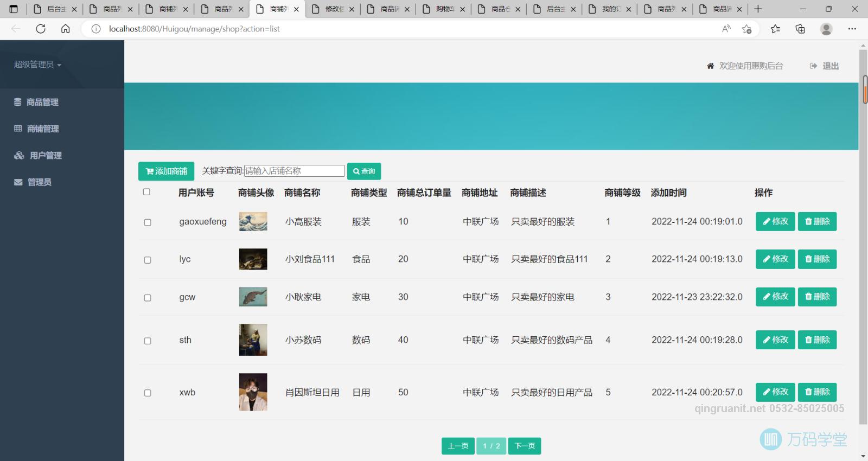This screenshot has height=461, width=868.
Task: Click the 添加时间 column header
Action: (668, 193)
